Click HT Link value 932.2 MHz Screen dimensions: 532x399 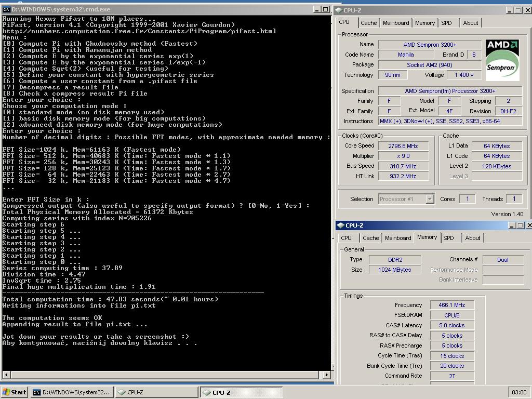(x=403, y=176)
